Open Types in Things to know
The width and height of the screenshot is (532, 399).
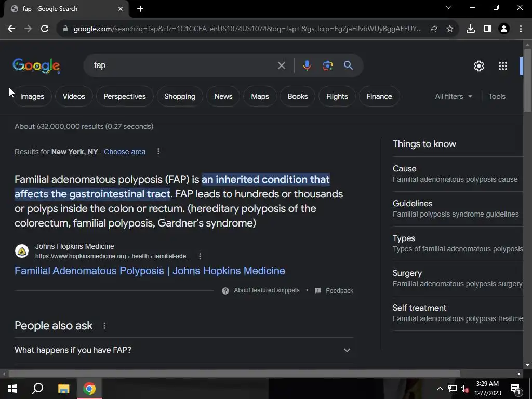coord(458,243)
